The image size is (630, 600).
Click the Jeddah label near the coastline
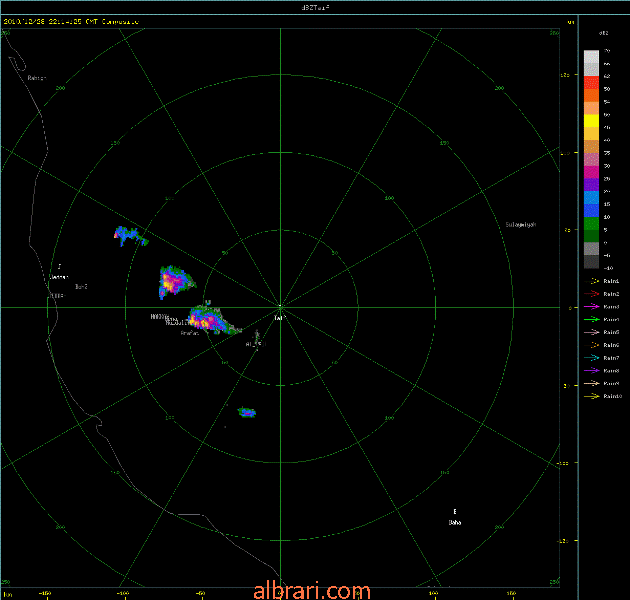click(59, 277)
